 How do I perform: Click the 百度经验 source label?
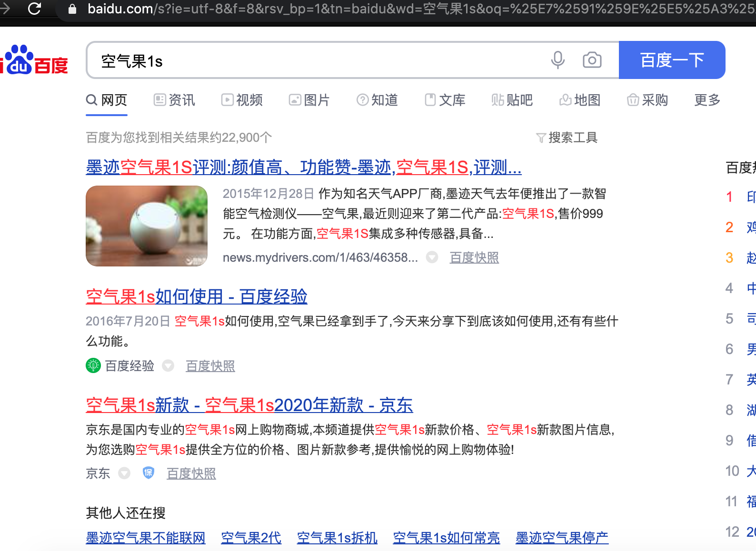(129, 366)
